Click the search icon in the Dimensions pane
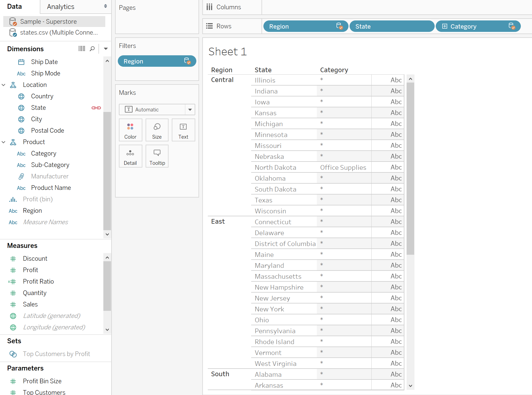 coord(92,49)
